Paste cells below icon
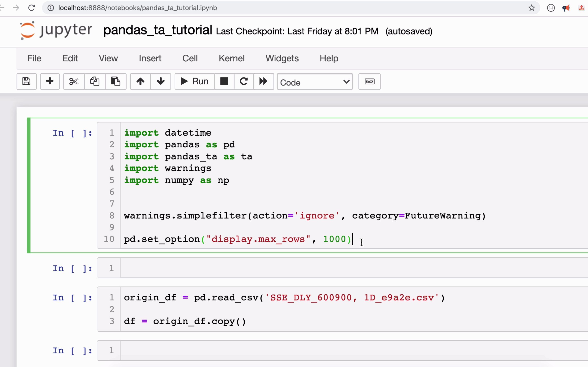 (116, 81)
